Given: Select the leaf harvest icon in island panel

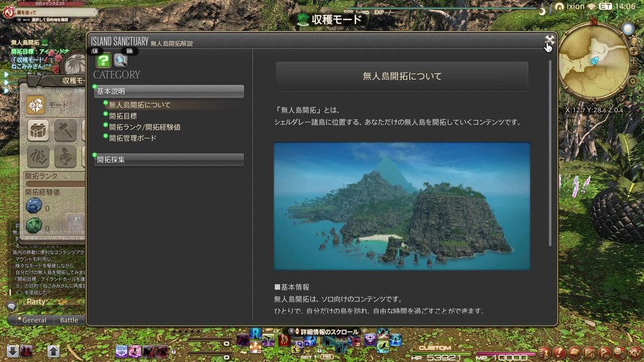Looking at the screenshot, I should click(x=38, y=156).
